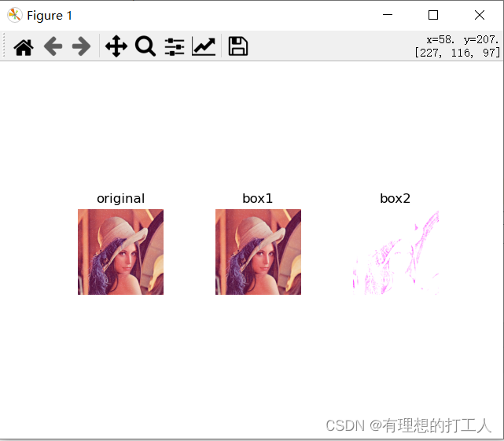The image size is (504, 441).
Task: Click the "box1" subplot title
Action: [x=258, y=198]
